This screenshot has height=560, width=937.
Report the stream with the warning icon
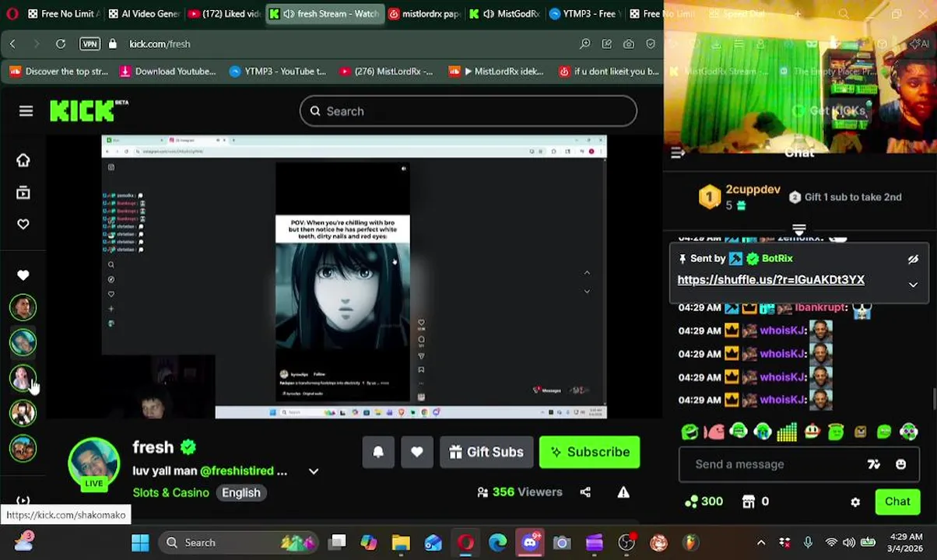623,492
